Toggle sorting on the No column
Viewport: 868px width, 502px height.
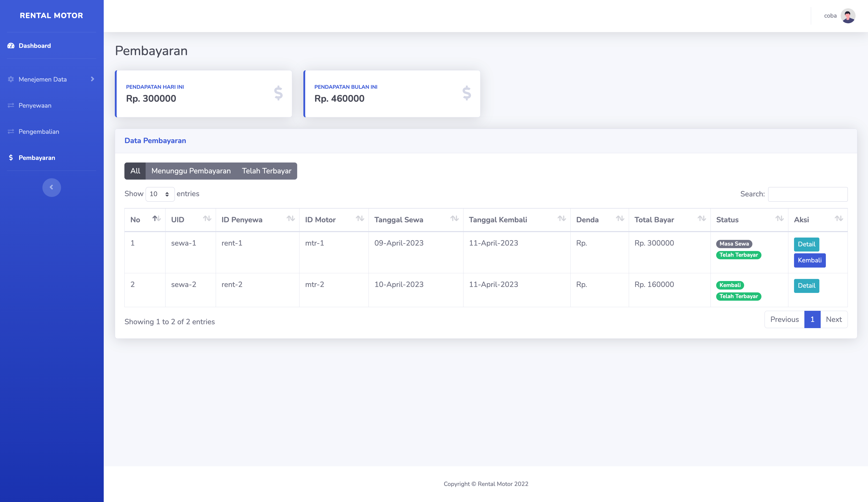[x=156, y=218]
